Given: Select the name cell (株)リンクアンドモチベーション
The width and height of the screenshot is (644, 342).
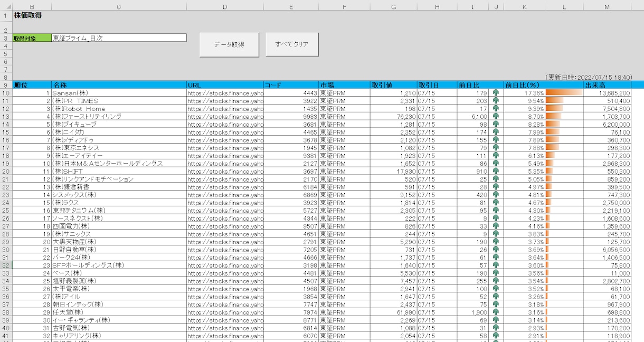Looking at the screenshot, I should click(119, 179).
